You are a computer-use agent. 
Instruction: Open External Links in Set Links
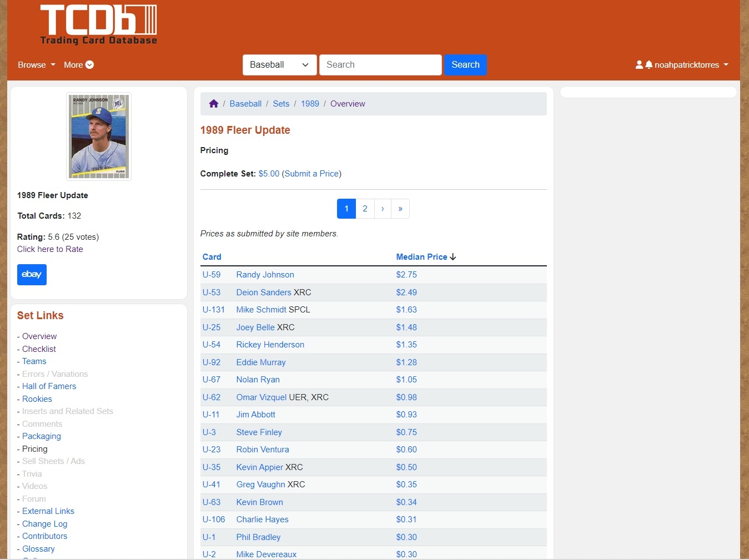click(48, 511)
